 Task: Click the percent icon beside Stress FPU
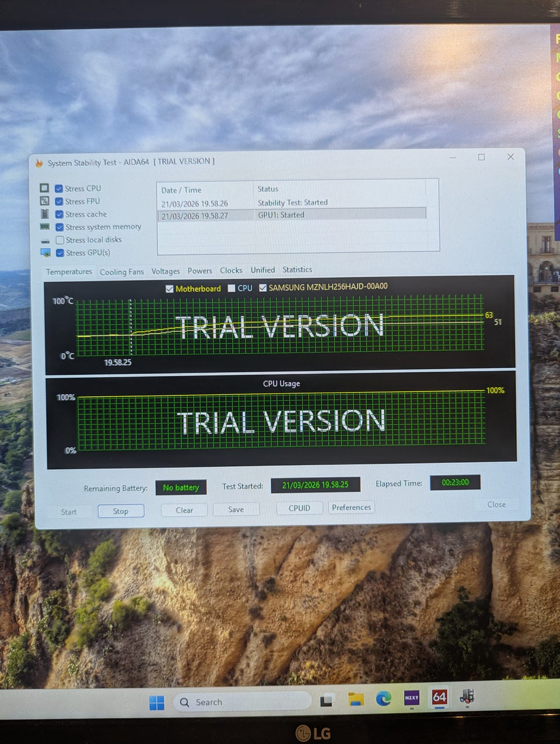(44, 201)
